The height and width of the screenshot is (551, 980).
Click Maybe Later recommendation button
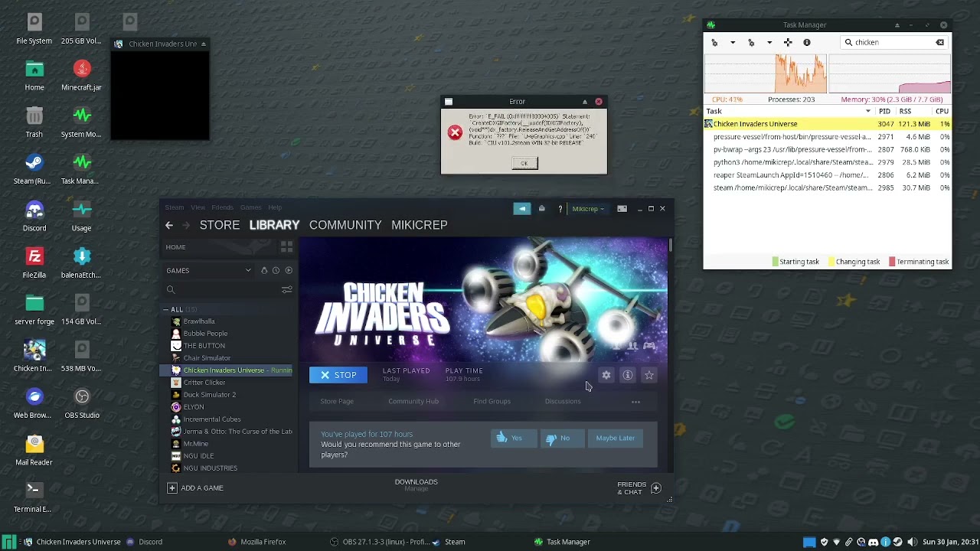tap(616, 438)
